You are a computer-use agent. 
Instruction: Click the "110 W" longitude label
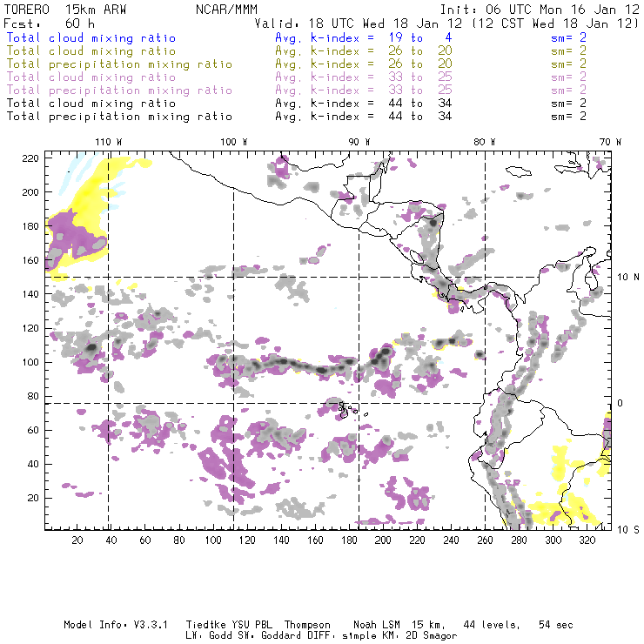[x=109, y=142]
